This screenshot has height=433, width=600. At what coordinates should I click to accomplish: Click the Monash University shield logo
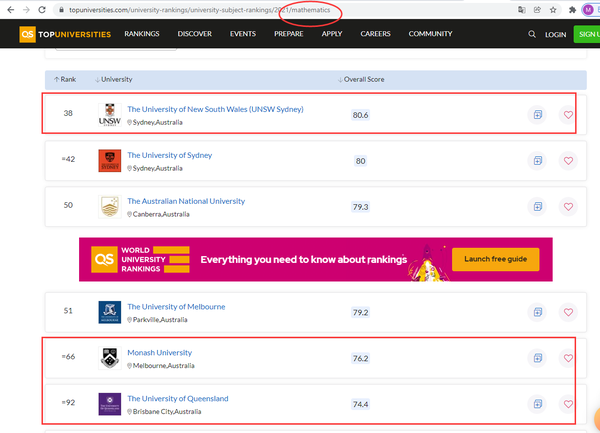[110, 358]
